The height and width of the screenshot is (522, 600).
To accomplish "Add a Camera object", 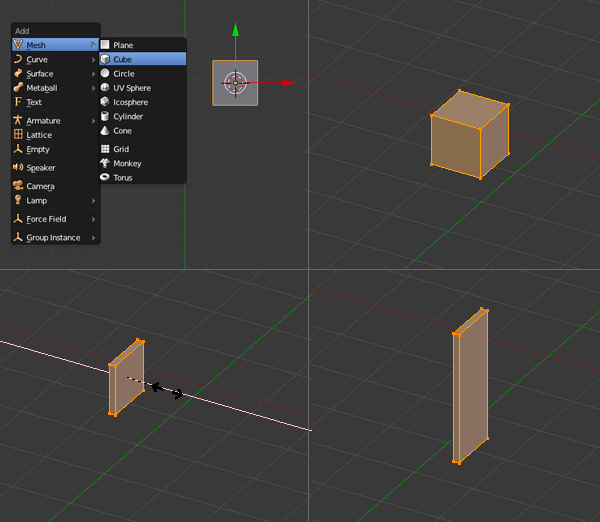I will point(55,186).
